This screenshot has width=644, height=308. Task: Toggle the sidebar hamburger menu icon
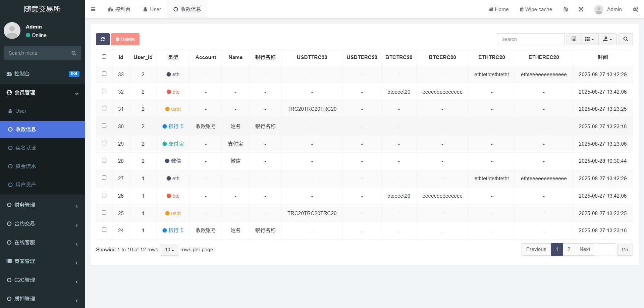point(93,9)
